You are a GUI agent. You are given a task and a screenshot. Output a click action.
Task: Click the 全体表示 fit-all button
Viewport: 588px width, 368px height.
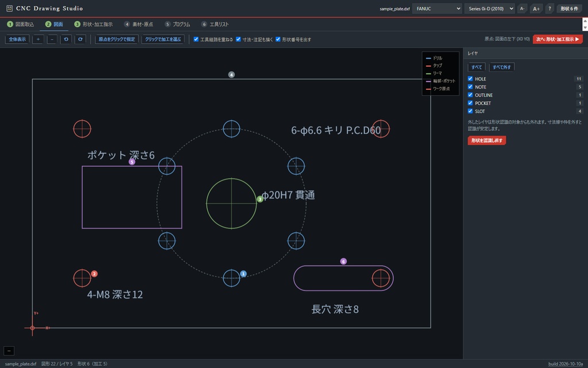pyautogui.click(x=17, y=39)
